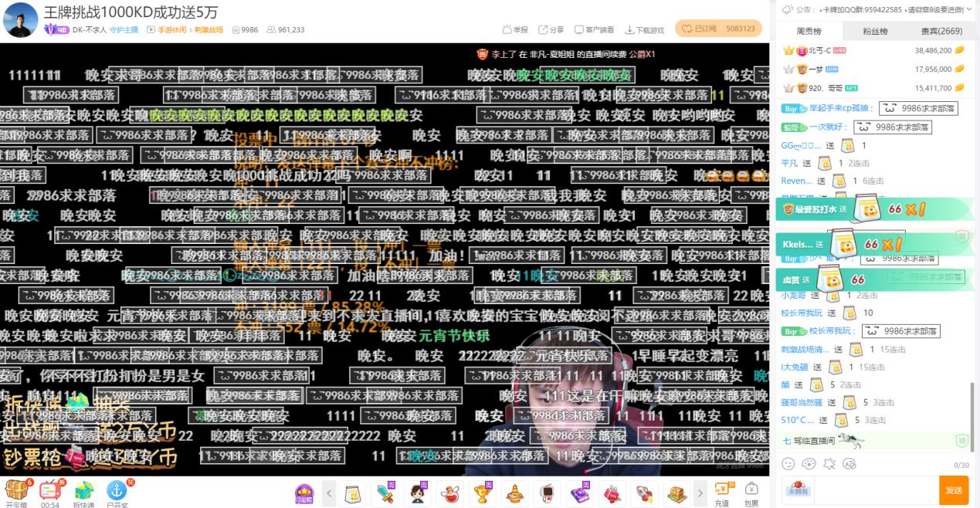Open the 充值 recharge panel
This screenshot has width=980, height=508.
(722, 492)
